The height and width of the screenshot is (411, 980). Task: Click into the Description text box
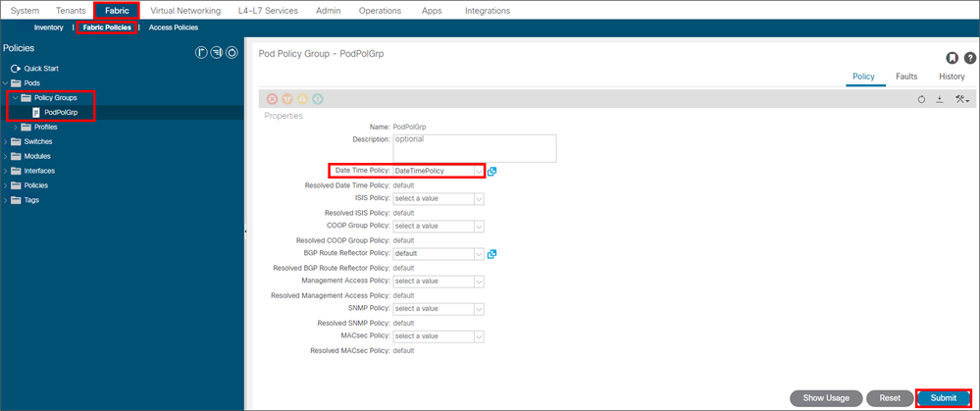click(x=475, y=148)
